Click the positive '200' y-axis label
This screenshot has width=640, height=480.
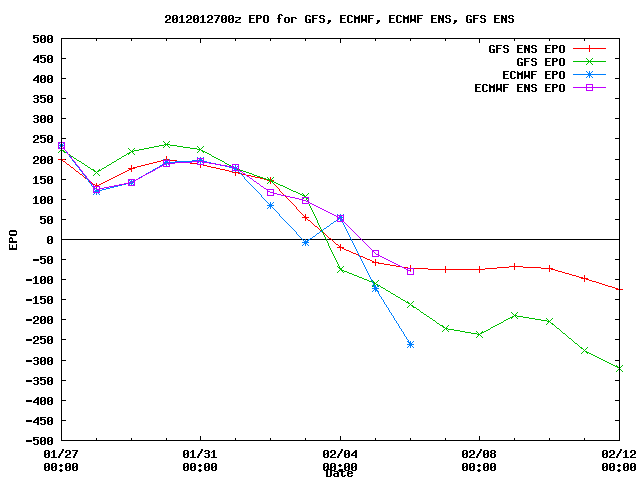pyautogui.click(x=43, y=160)
